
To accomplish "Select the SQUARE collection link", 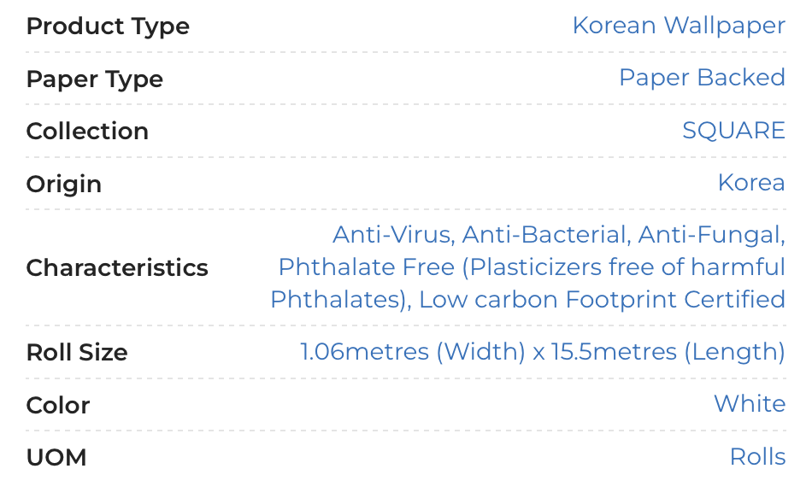I will pyautogui.click(x=734, y=131).
